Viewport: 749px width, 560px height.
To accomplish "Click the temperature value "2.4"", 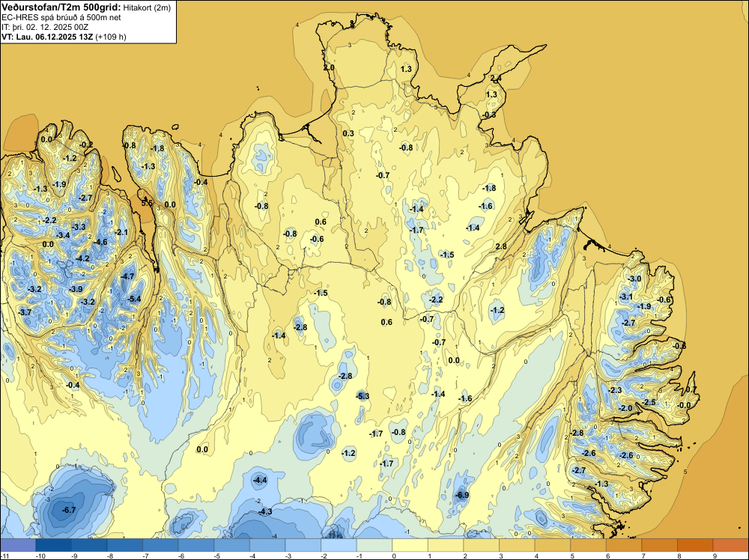I will pyautogui.click(x=496, y=78).
